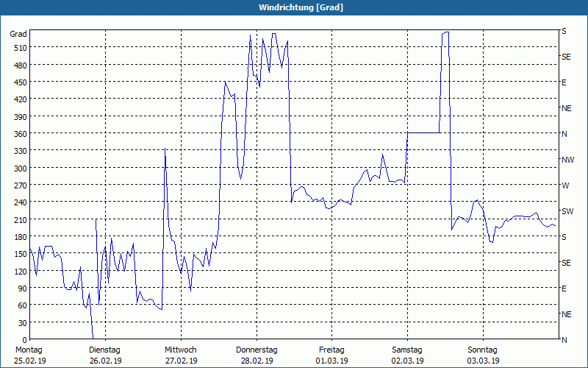Click the 510 value on the y-axis
This screenshot has width=588, height=368.
tap(19, 48)
